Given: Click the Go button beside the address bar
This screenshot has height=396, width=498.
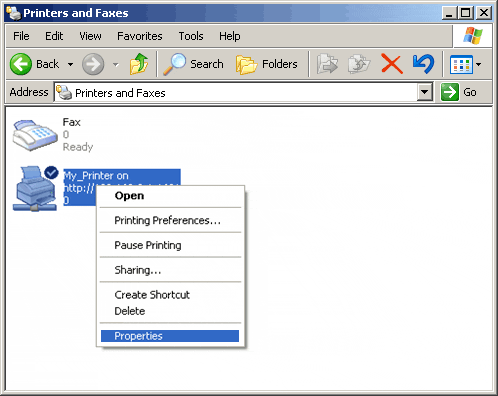Looking at the screenshot, I should (459, 92).
